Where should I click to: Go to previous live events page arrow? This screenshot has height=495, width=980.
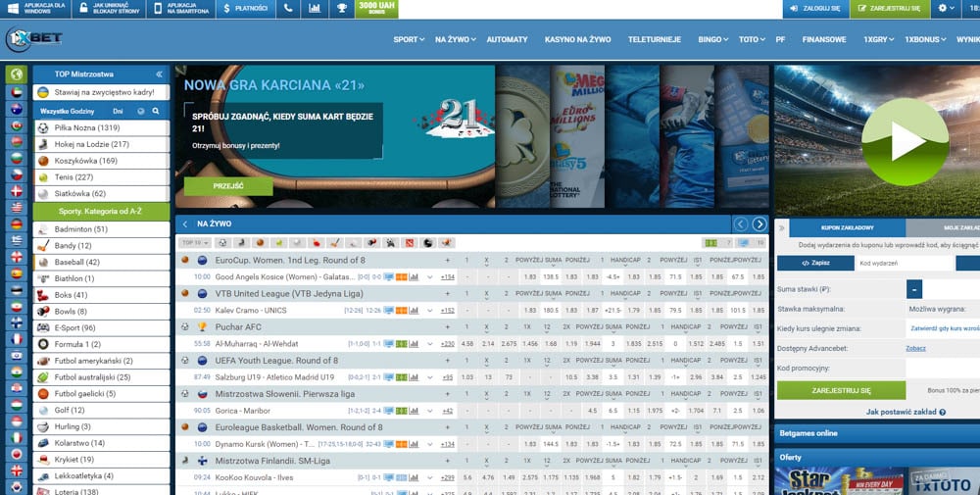741,223
